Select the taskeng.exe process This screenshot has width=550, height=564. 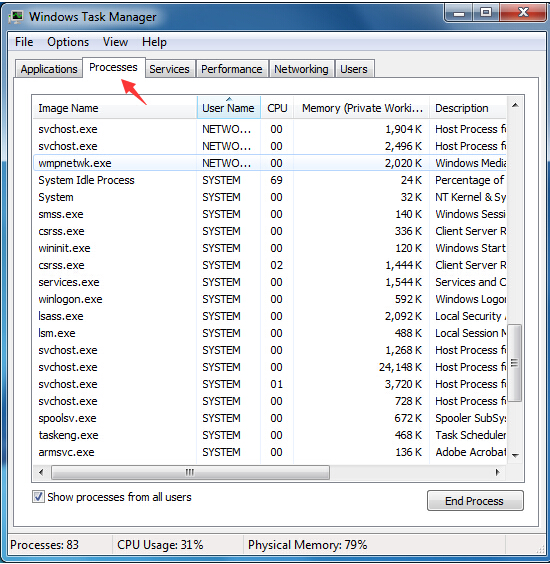click(x=270, y=435)
